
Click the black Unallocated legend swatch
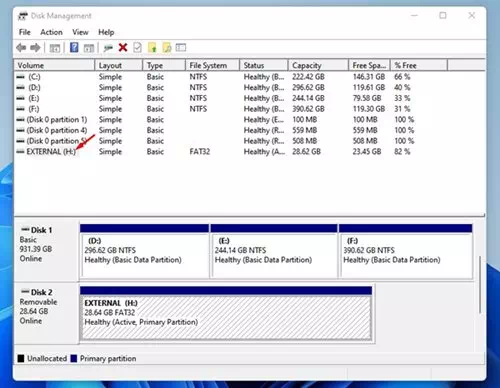pyautogui.click(x=21, y=359)
